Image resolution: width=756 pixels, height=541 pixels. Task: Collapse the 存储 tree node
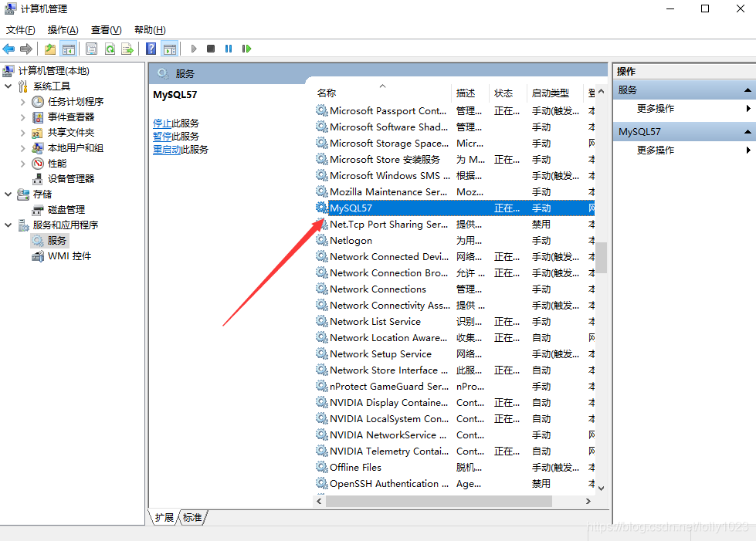(x=8, y=194)
